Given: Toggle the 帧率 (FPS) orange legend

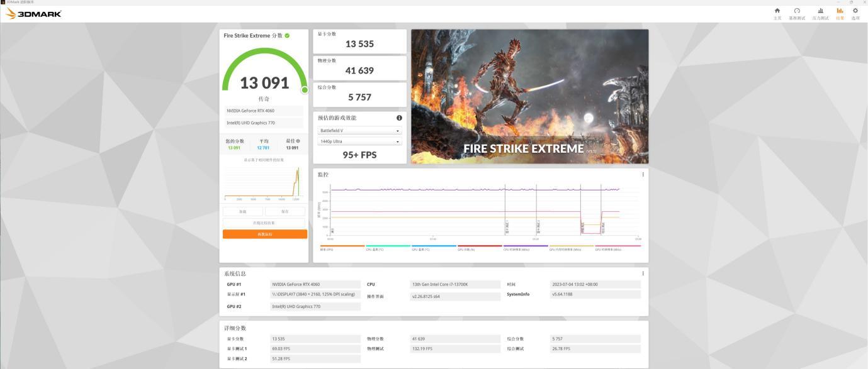Looking at the screenshot, I should click(342, 248).
